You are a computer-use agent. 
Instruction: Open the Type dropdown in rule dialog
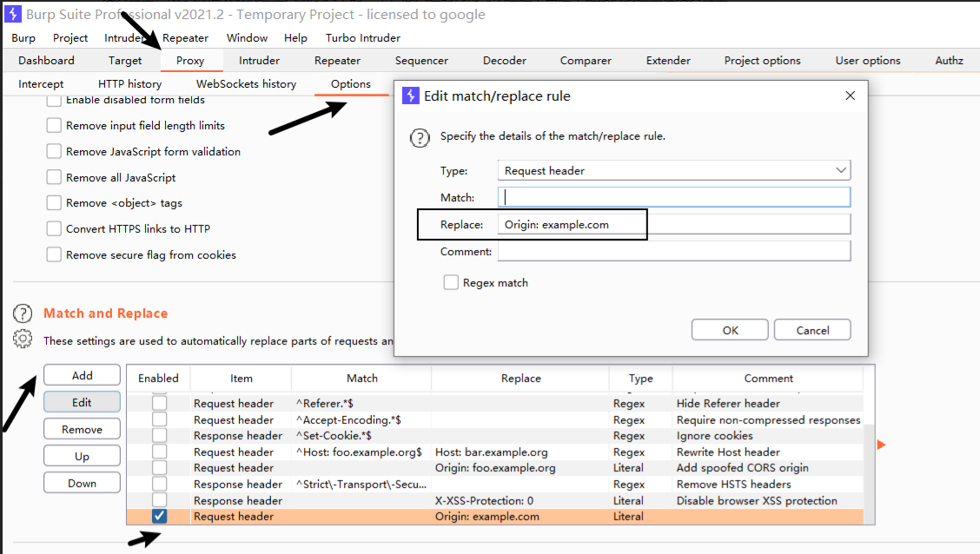(x=674, y=170)
